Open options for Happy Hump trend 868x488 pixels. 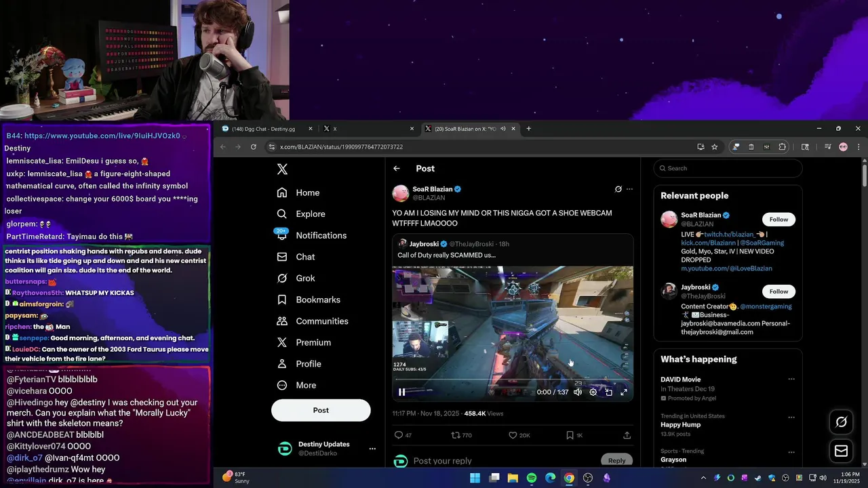(x=791, y=417)
